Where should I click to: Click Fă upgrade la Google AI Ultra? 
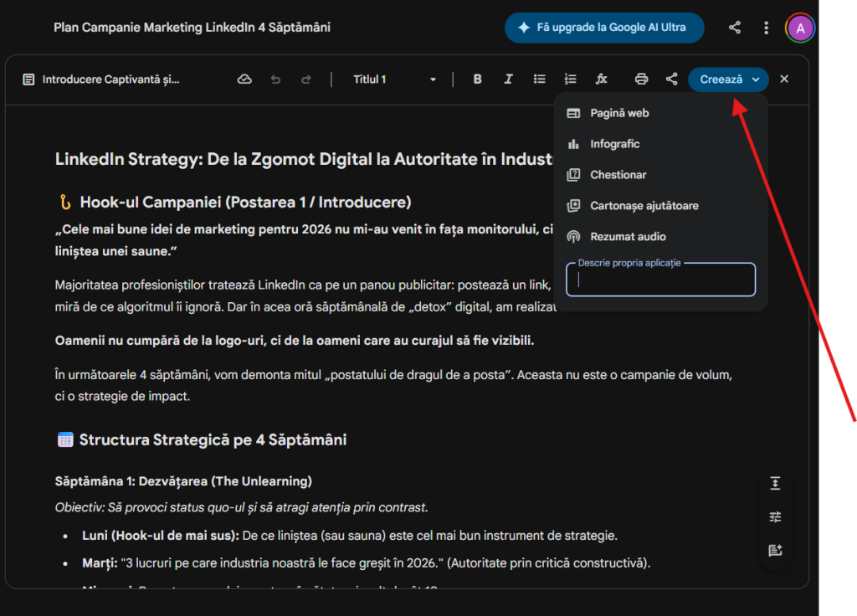pyautogui.click(x=604, y=28)
